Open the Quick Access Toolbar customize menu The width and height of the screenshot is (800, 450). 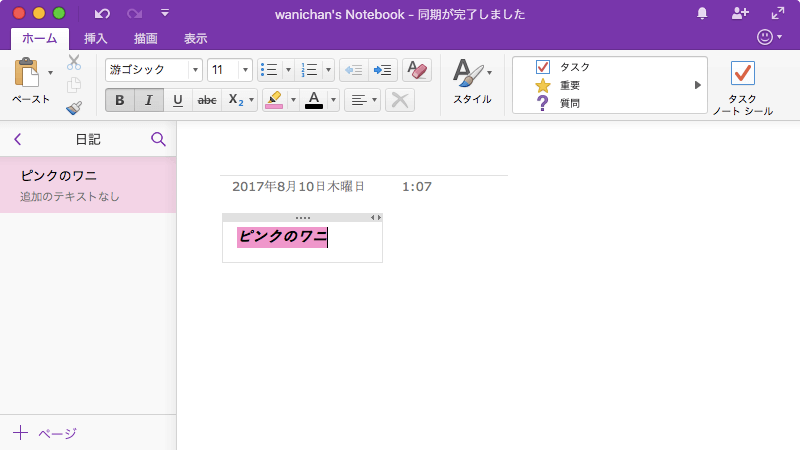[165, 13]
